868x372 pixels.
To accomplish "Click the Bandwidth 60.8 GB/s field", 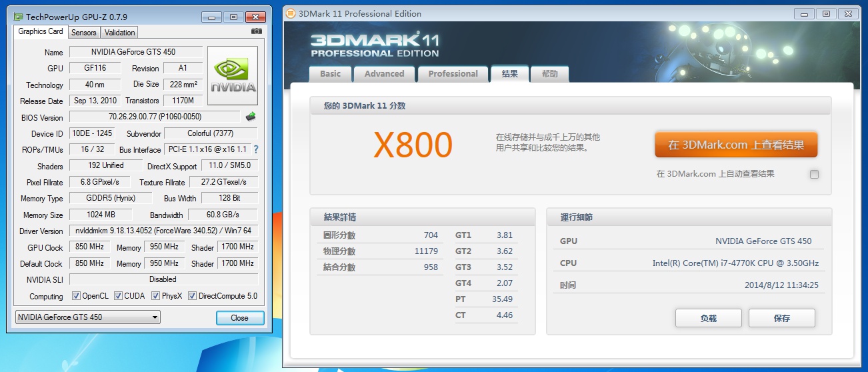I will pyautogui.click(x=223, y=215).
